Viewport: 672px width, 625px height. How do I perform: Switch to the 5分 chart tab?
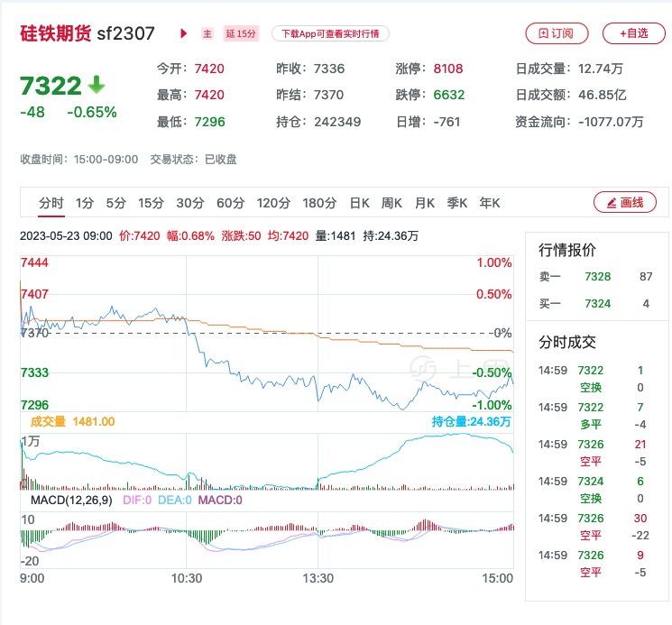115,203
